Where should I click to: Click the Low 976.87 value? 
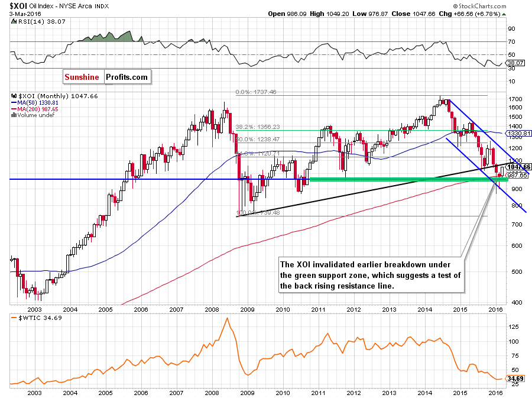point(370,14)
